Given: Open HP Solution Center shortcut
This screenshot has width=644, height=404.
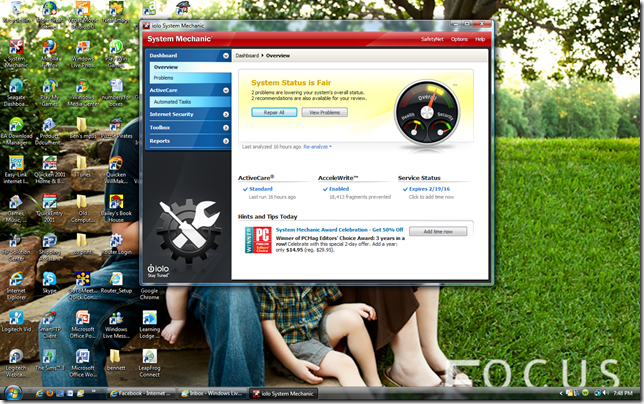Looking at the screenshot, I should [16, 246].
